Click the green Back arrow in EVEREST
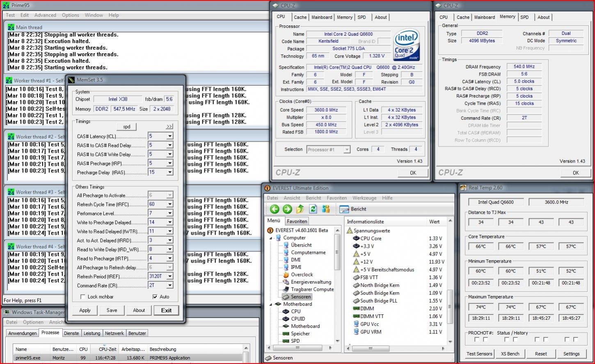The height and width of the screenshot is (364, 595). pos(275,209)
